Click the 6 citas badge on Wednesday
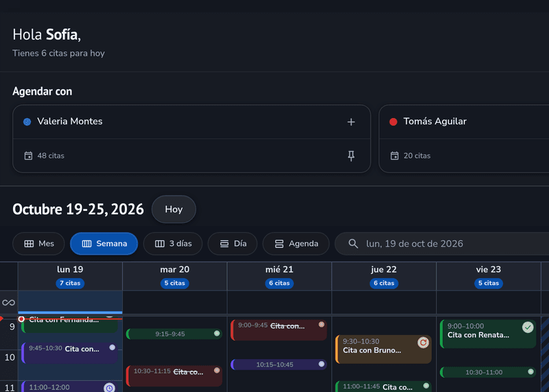This screenshot has height=392, width=549. [x=279, y=283]
